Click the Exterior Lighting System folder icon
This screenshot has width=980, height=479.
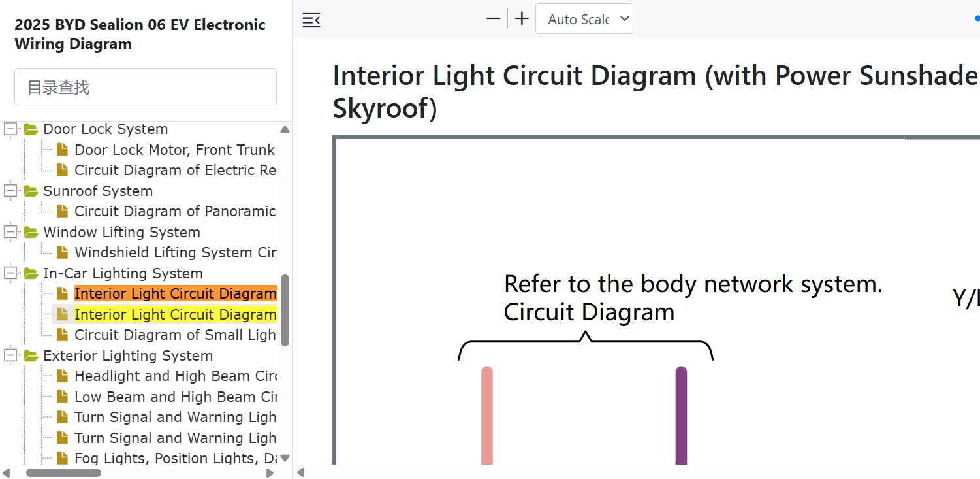tap(31, 356)
